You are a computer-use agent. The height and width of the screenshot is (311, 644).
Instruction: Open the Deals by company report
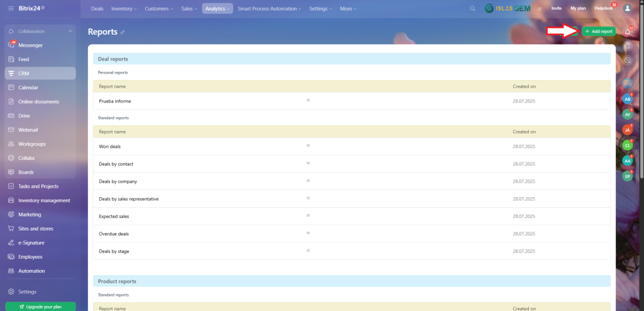(115, 181)
